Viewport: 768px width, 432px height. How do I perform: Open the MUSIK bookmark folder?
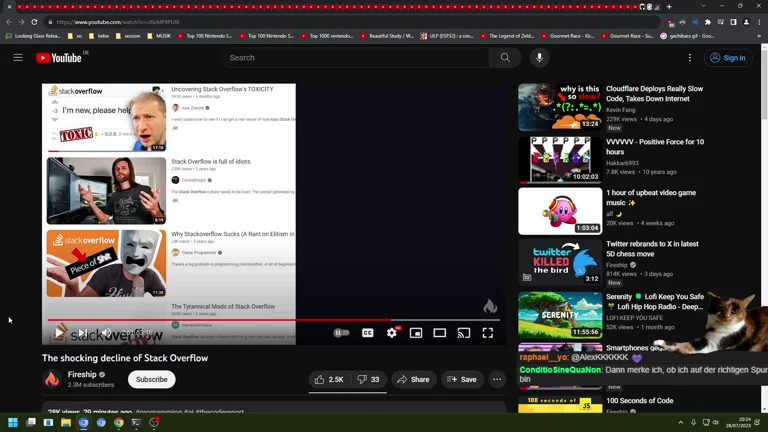[x=160, y=36]
